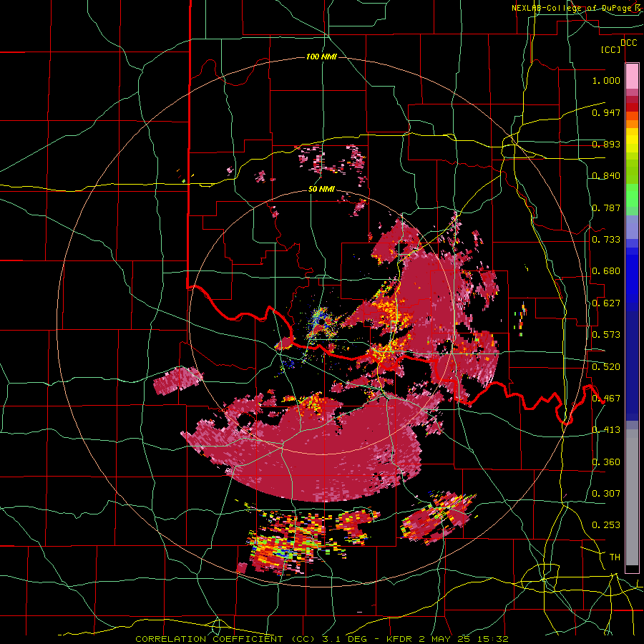Click the 100 NMI range ring label
The height and width of the screenshot is (644, 644).
pyautogui.click(x=321, y=57)
